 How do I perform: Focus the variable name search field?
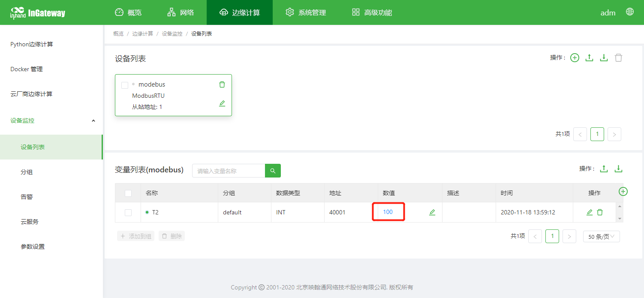point(229,171)
